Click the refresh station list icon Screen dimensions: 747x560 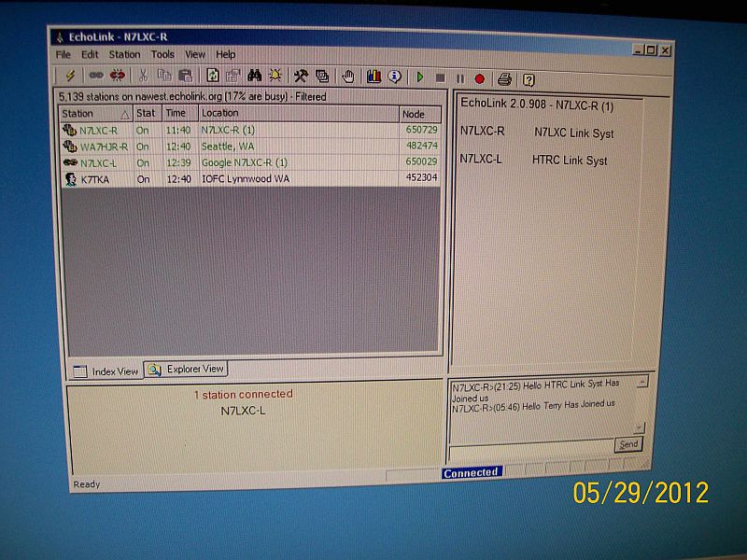[x=213, y=76]
